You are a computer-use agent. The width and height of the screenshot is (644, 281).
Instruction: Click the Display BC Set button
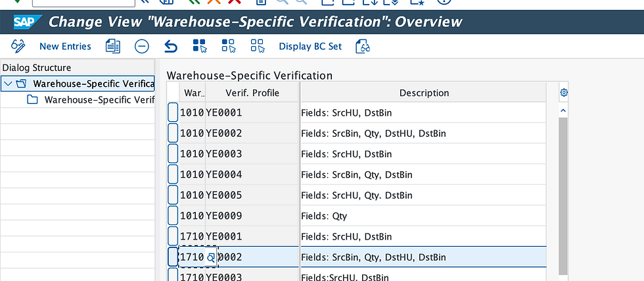pyautogui.click(x=310, y=46)
